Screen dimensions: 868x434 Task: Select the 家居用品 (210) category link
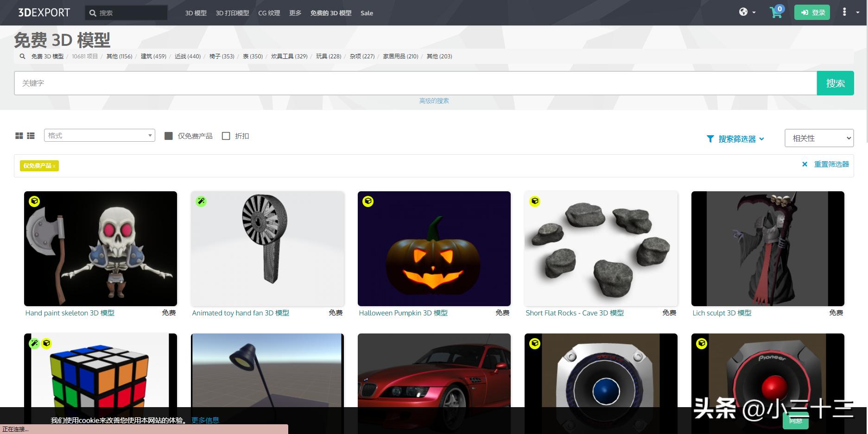point(400,56)
